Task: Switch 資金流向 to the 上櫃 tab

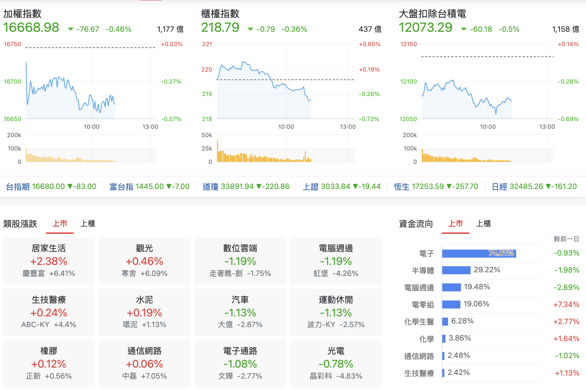Action: pyautogui.click(x=484, y=223)
